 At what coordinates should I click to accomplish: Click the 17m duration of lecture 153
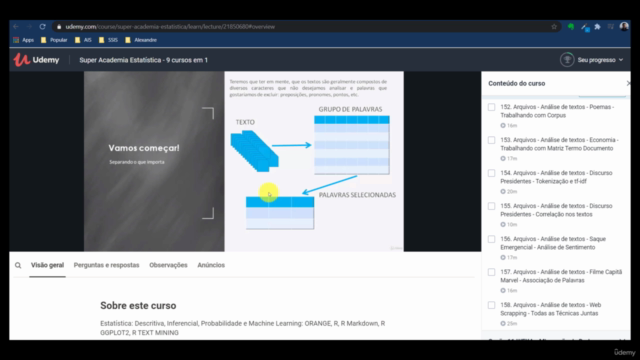click(512, 158)
